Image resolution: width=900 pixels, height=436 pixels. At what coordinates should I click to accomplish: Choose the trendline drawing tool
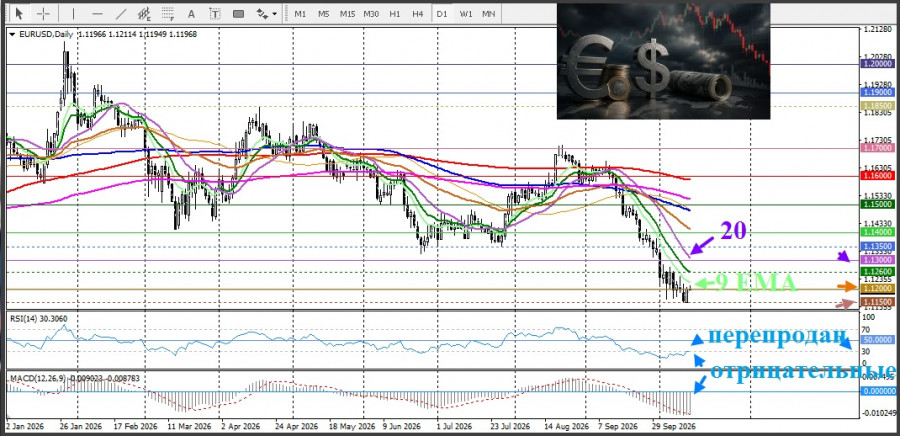(121, 13)
